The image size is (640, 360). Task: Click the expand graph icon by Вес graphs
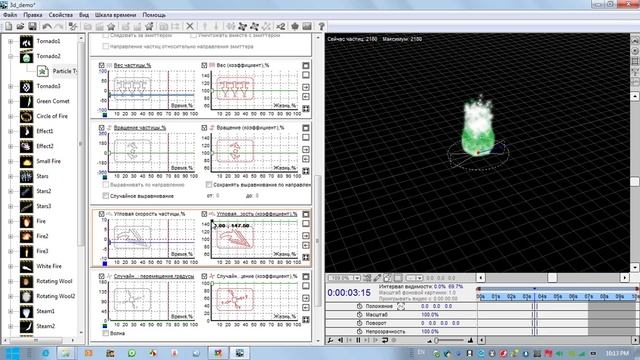click(x=306, y=109)
